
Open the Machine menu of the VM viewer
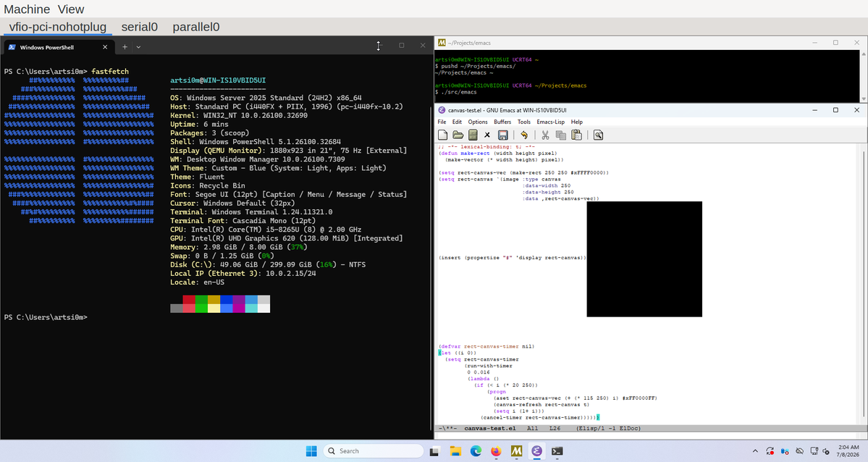pyautogui.click(x=27, y=9)
